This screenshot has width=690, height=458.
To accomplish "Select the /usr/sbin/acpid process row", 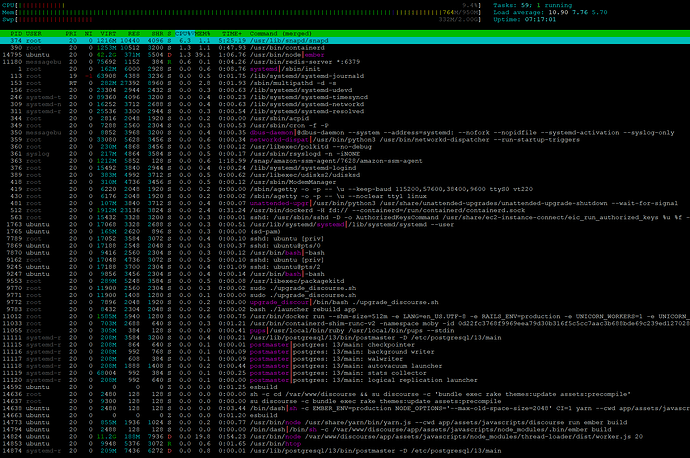I will (345, 118).
